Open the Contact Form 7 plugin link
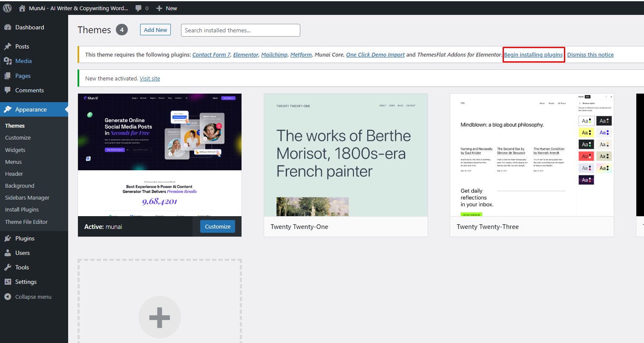The image size is (644, 343). [211, 54]
